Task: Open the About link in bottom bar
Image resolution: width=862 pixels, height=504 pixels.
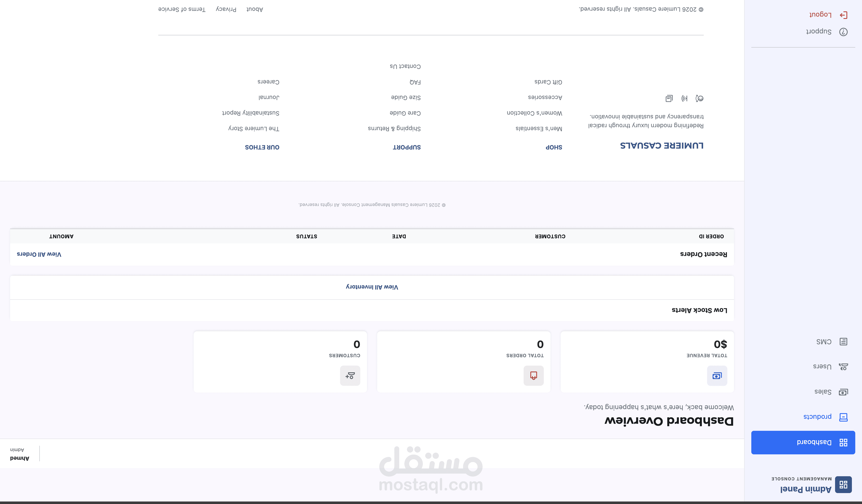Action: click(x=254, y=9)
